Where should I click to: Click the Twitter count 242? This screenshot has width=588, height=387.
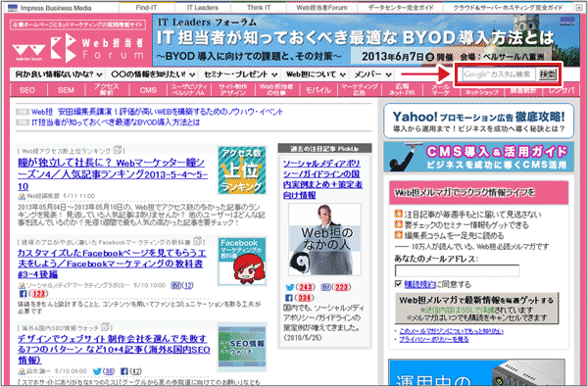[306, 287]
